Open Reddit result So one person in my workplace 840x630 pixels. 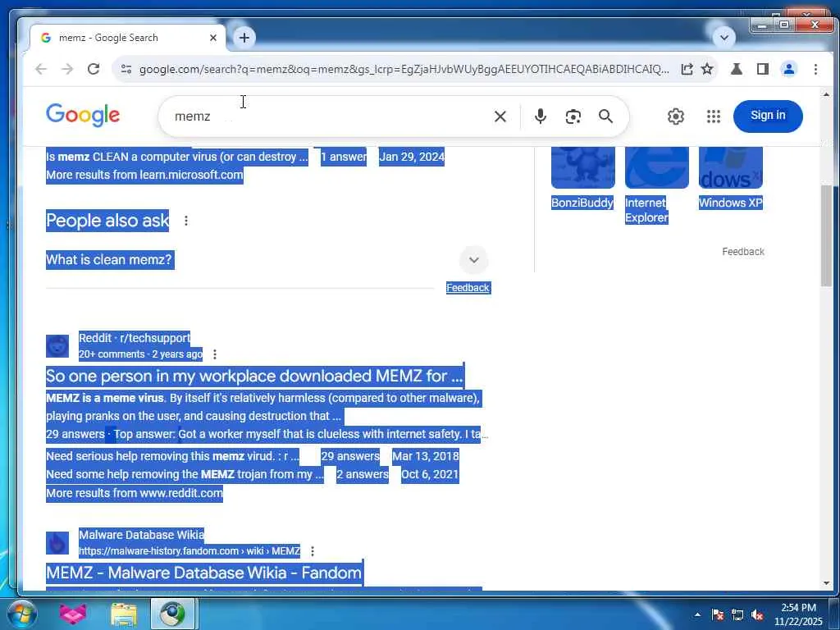pyautogui.click(x=254, y=376)
